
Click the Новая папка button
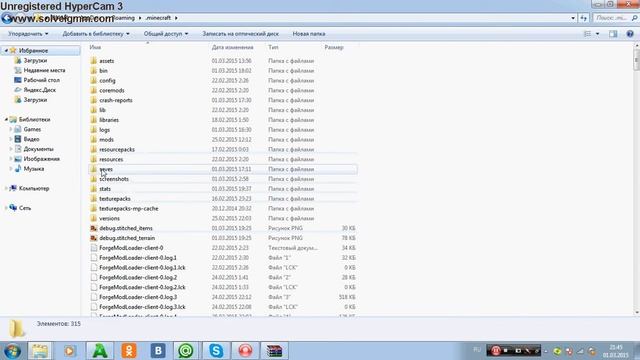pyautogui.click(x=309, y=34)
